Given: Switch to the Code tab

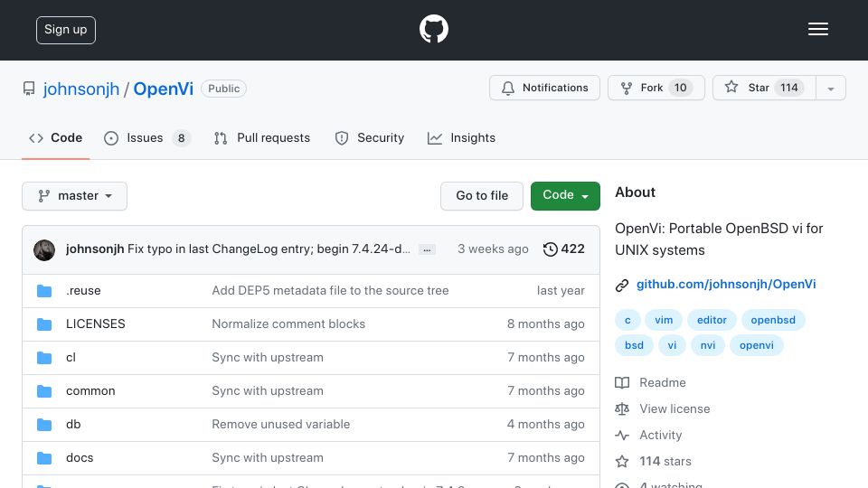Looking at the screenshot, I should (x=56, y=137).
